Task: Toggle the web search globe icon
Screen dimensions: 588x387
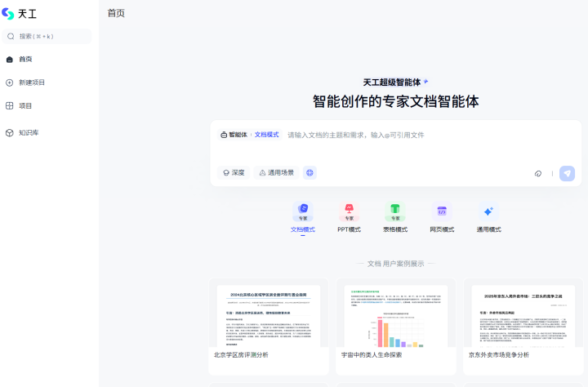Action: 310,172
